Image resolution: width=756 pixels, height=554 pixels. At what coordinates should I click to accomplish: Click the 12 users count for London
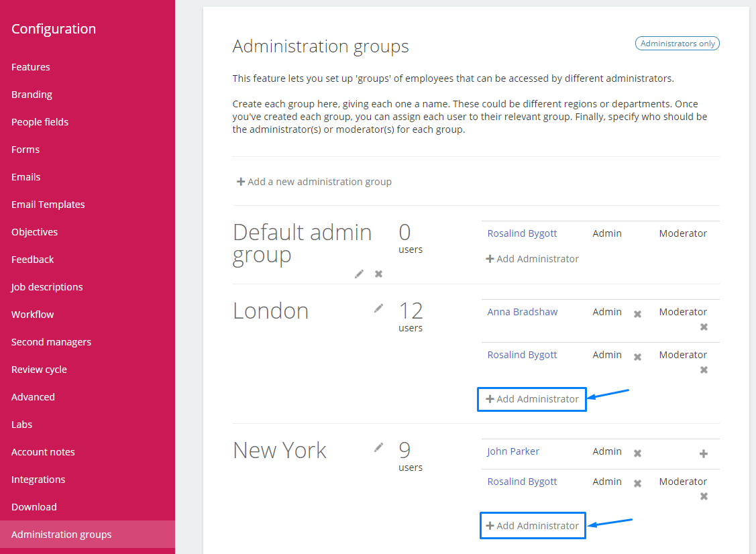[x=411, y=317]
